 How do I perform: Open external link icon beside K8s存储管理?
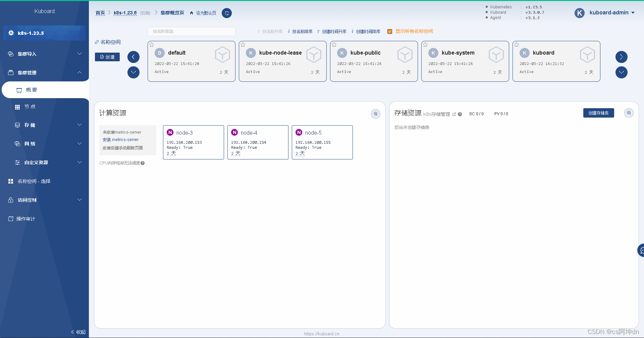coord(454,114)
